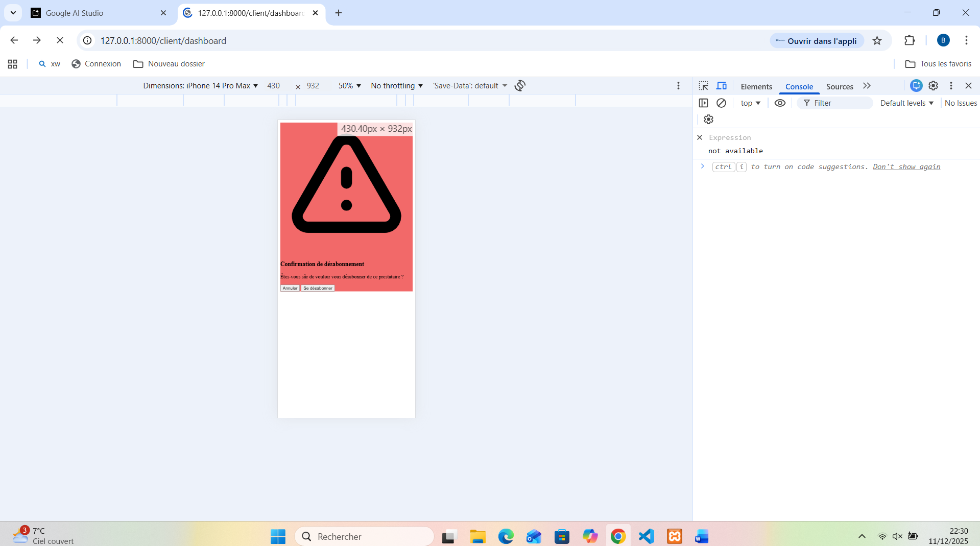This screenshot has height=546, width=980.
Task: Create a live expression with eye icon
Action: point(780,103)
